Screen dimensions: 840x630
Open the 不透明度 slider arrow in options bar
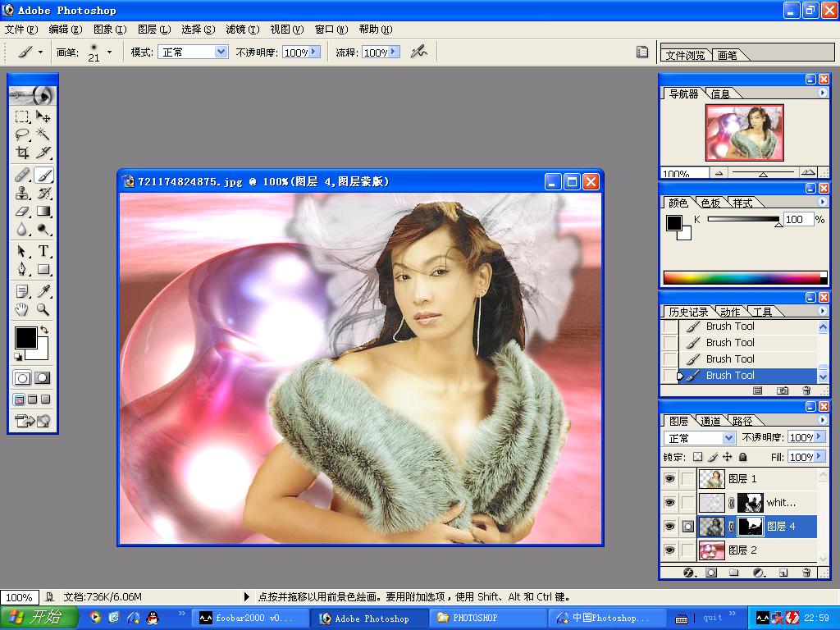[x=314, y=52]
